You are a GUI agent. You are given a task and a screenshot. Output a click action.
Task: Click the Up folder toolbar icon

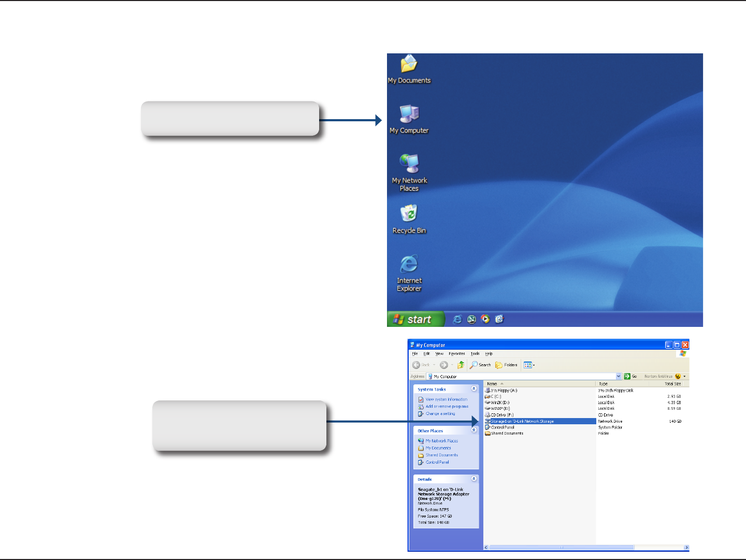[461, 365]
